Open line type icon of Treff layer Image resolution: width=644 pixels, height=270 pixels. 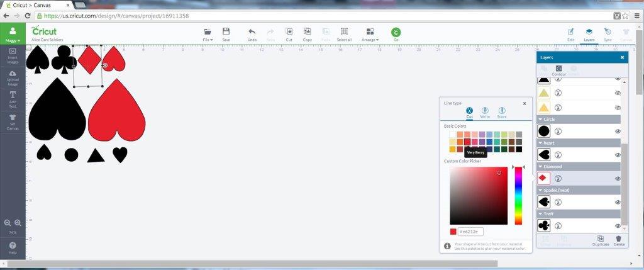[x=558, y=225]
